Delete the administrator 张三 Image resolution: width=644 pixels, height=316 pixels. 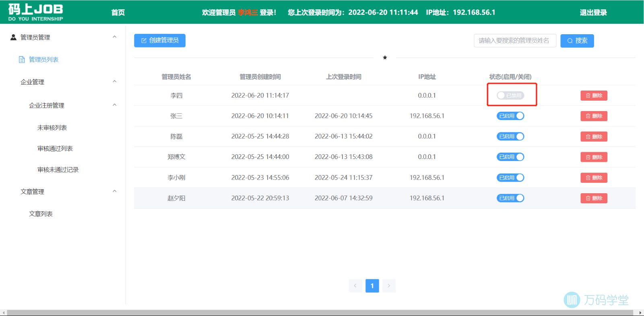pos(594,116)
